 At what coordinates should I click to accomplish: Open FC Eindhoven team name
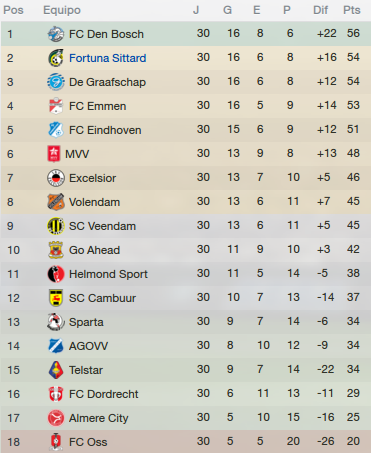(105, 130)
